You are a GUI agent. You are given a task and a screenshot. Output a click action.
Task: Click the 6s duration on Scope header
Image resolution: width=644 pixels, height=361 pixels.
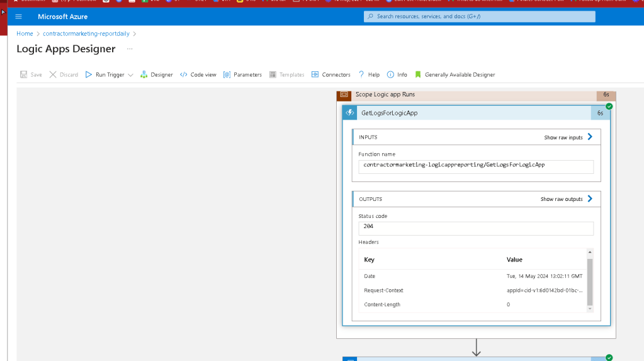click(x=606, y=95)
